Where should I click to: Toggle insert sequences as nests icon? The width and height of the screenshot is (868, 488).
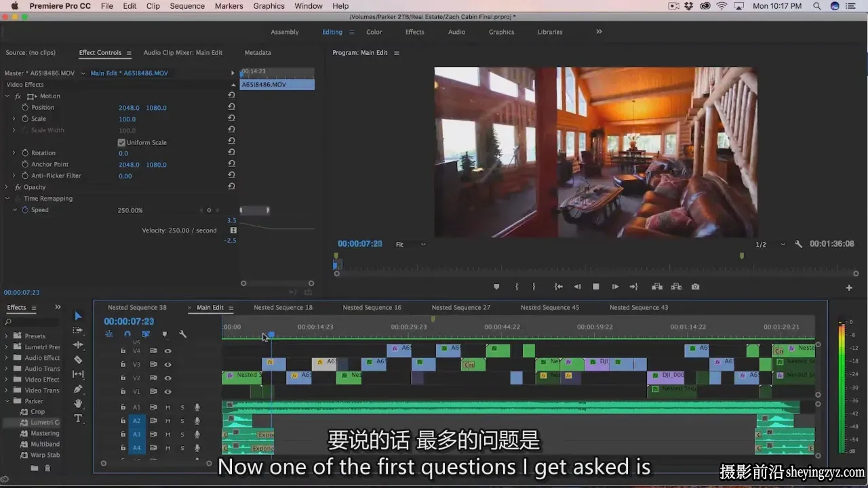109,334
